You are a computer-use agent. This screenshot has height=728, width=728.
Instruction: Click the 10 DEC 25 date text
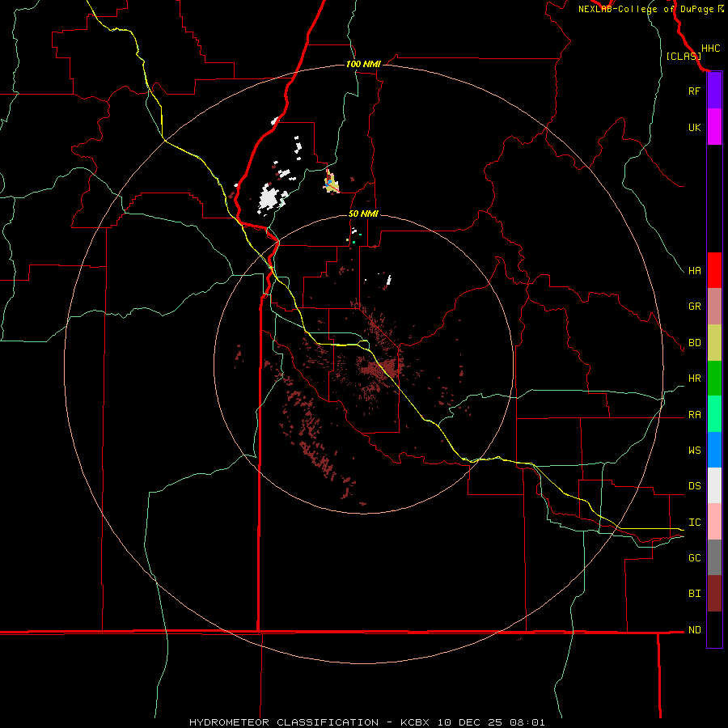point(470,722)
